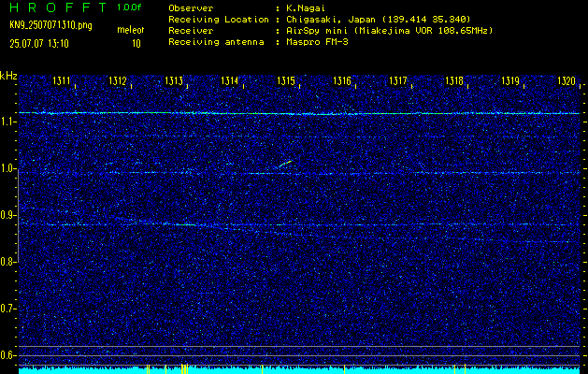The width and height of the screenshot is (588, 374).
Task: Select the 1314 time tick label
Action: point(230,80)
